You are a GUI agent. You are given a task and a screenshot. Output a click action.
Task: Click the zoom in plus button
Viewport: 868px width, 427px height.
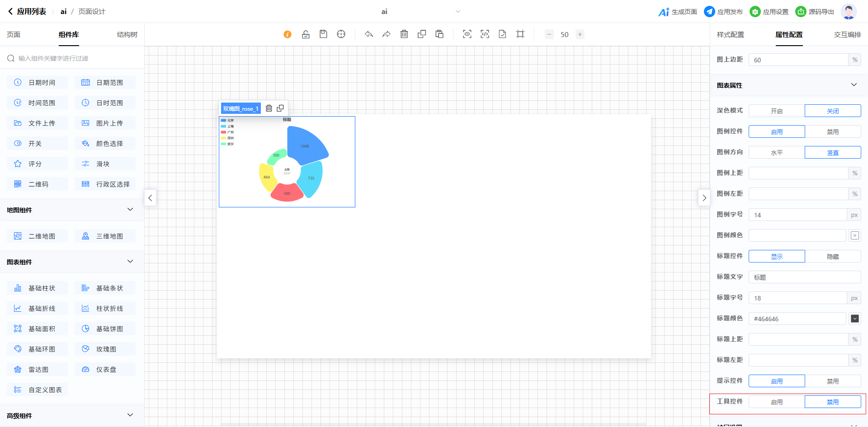(580, 34)
